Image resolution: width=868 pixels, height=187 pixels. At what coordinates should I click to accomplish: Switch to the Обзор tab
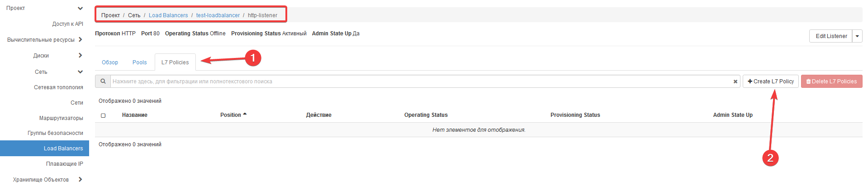pos(110,62)
